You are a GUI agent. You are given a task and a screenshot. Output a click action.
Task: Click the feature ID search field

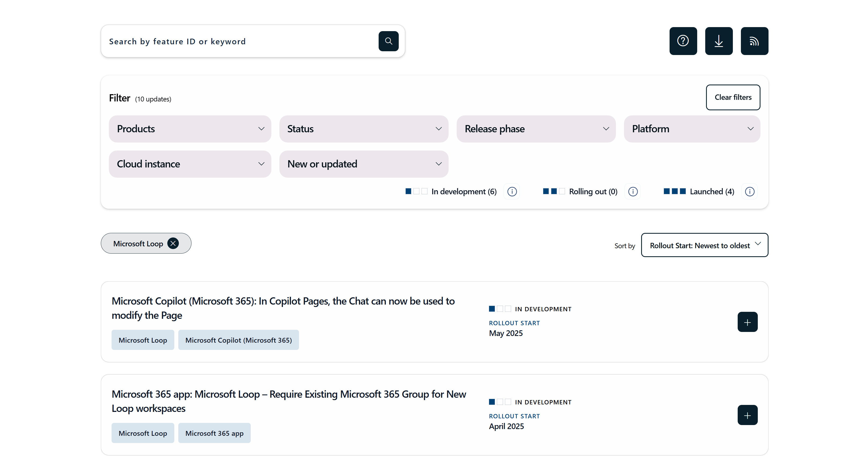236,41
